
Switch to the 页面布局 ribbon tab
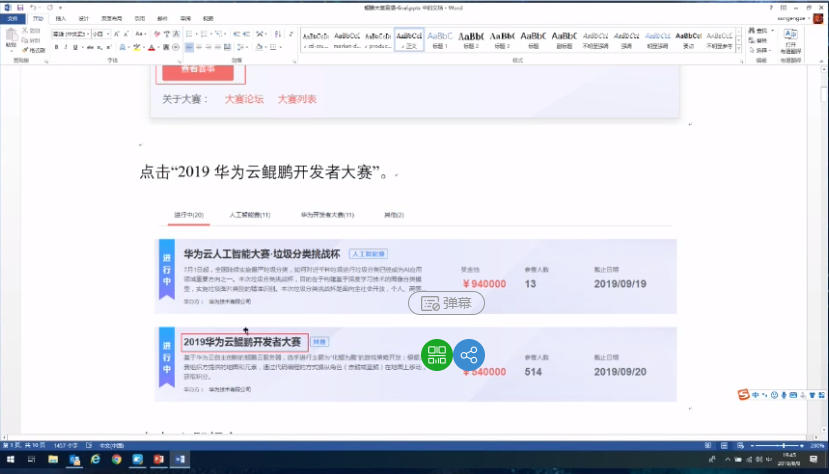(111, 18)
